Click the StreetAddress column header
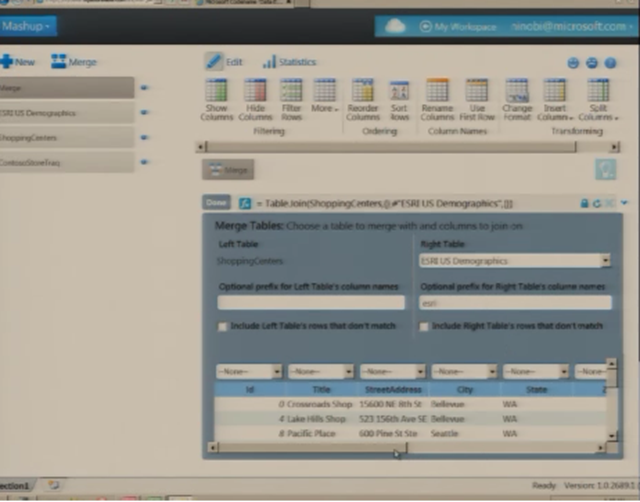640x502 pixels. [x=393, y=390]
